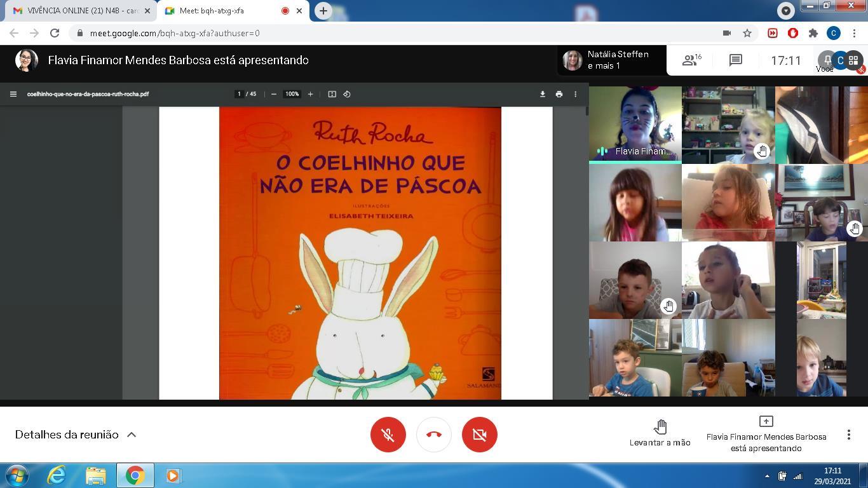Open the Windows Start menu
868x488 pixels.
17,476
